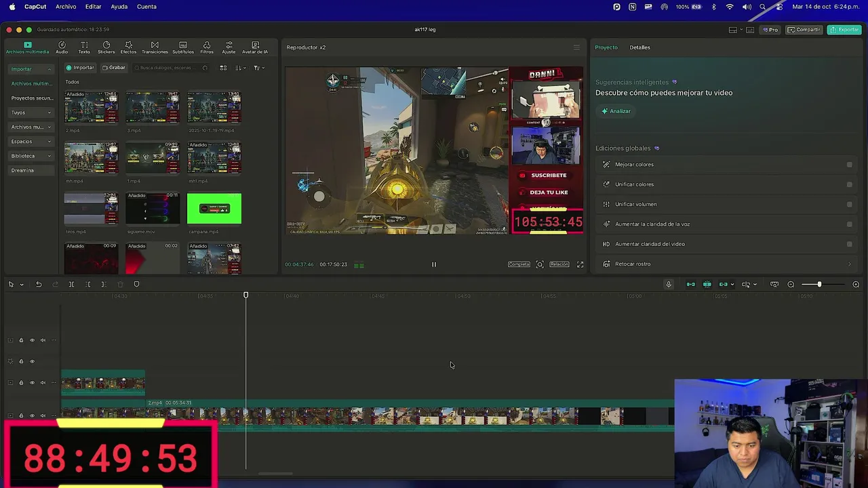The width and height of the screenshot is (868, 488).
Task: Open the Filtros panel
Action: pyautogui.click(x=207, y=47)
